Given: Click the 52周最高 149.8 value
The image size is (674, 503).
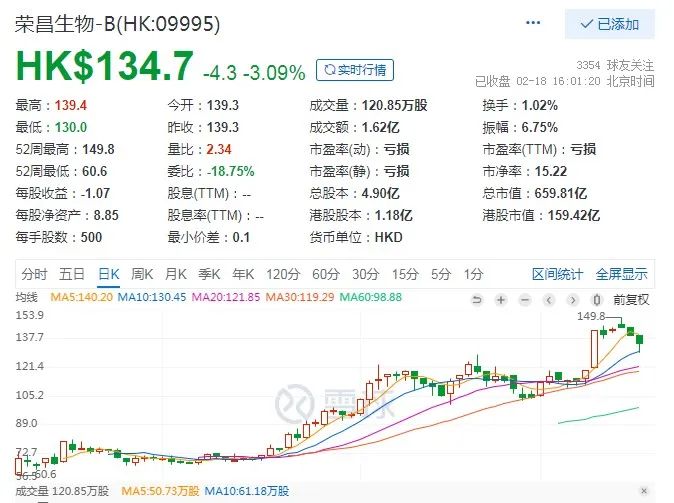Looking at the screenshot, I should pyautogui.click(x=98, y=149).
